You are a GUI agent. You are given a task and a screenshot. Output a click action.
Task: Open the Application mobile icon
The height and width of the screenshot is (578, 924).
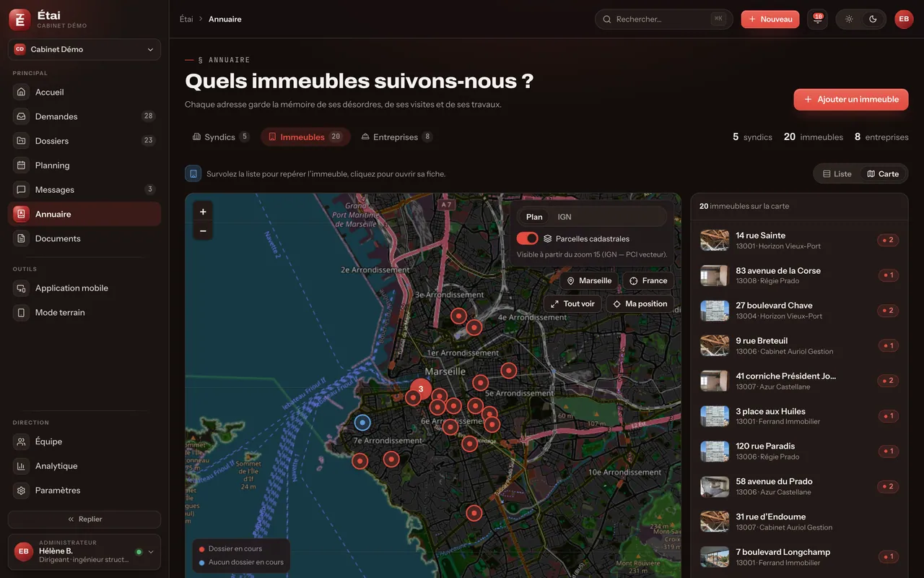point(22,288)
